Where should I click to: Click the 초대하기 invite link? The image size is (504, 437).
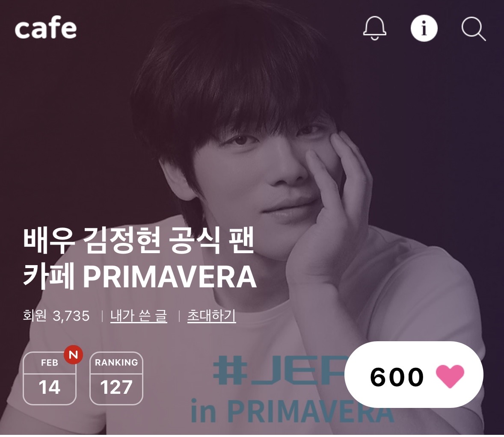tap(211, 316)
